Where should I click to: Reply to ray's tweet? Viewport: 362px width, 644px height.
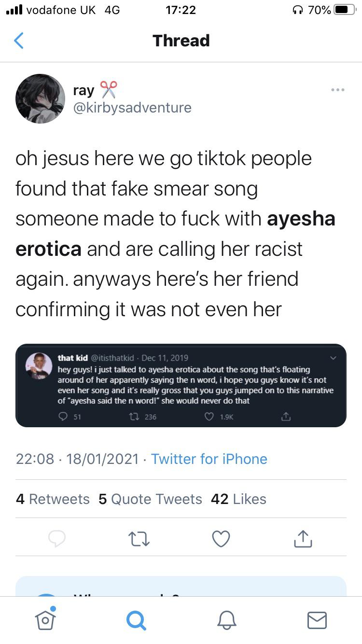[57, 538]
